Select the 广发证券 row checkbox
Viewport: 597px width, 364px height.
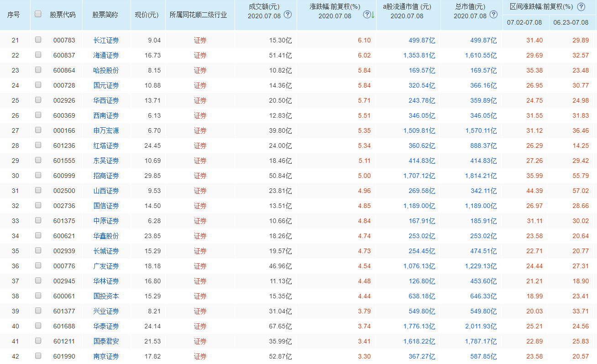[38, 265]
